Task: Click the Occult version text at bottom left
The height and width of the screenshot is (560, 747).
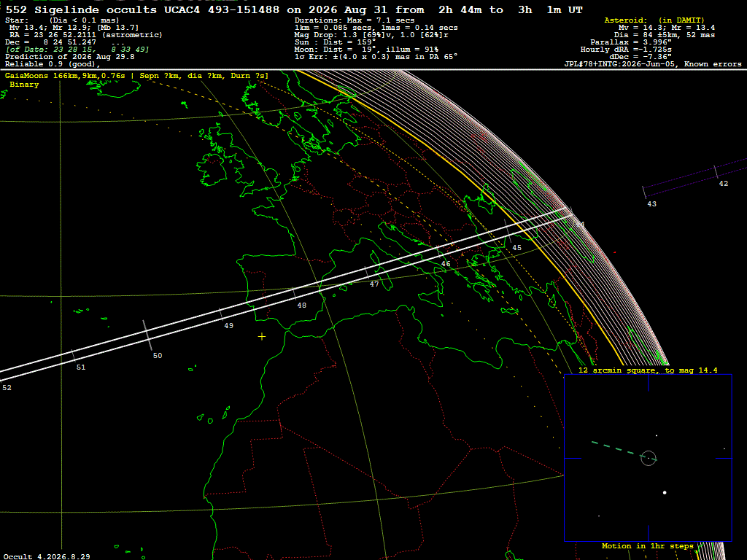Action: 47,556
